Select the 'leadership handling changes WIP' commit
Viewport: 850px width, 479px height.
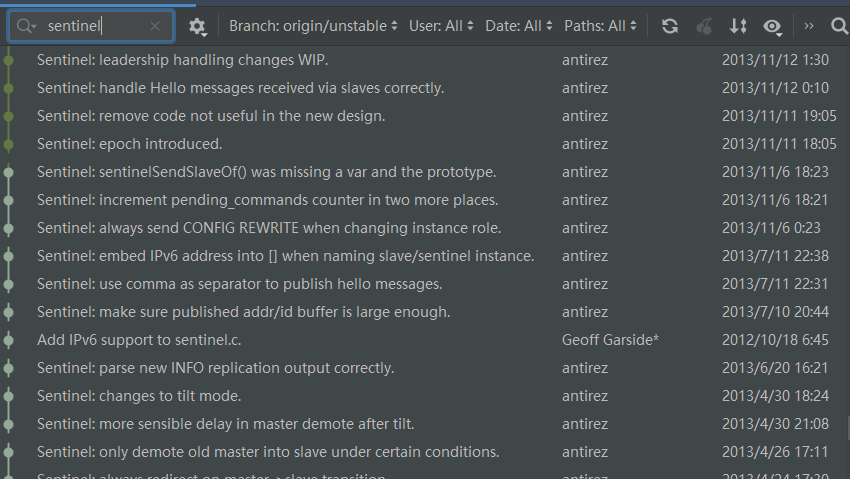[182, 60]
